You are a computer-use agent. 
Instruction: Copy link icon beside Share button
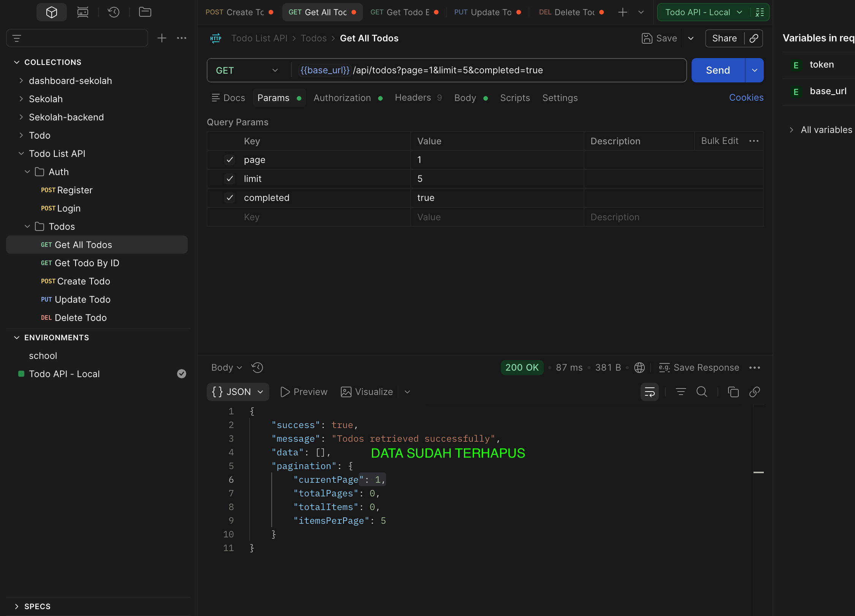tap(754, 38)
